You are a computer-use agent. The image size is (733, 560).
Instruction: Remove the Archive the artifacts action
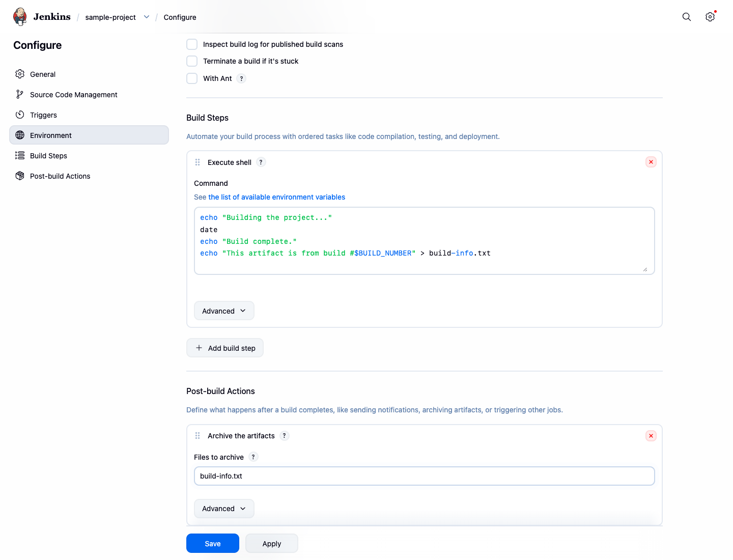pos(651,436)
